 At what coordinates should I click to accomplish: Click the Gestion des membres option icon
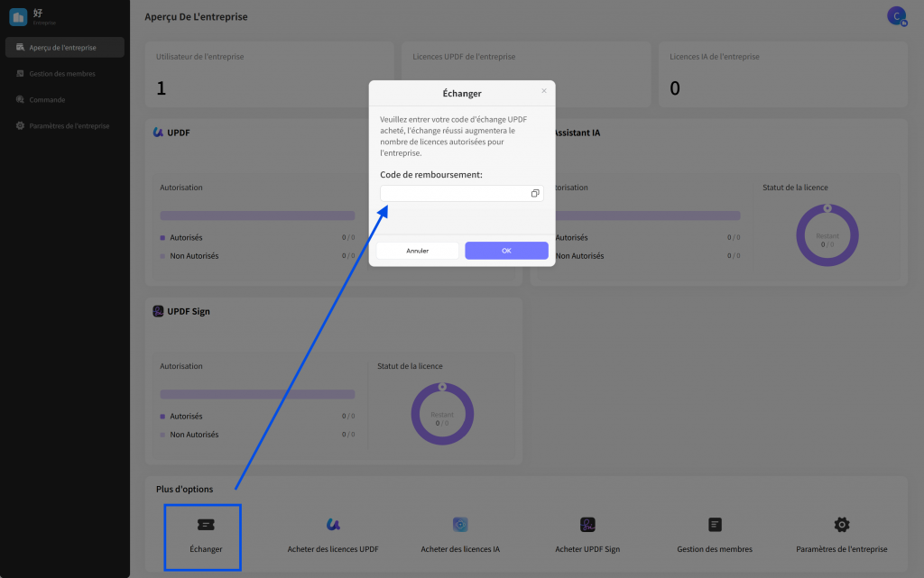click(x=715, y=525)
